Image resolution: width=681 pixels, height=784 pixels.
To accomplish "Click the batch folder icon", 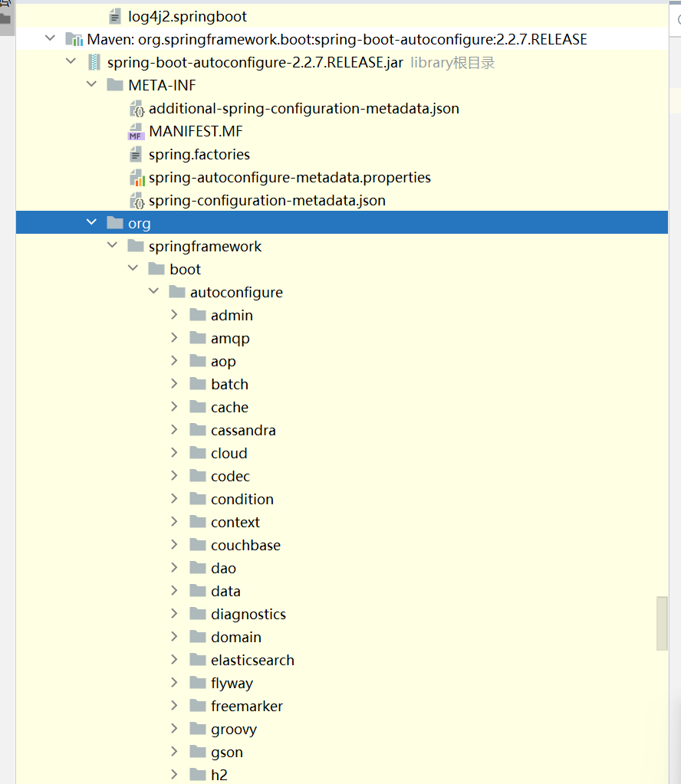I will point(198,383).
